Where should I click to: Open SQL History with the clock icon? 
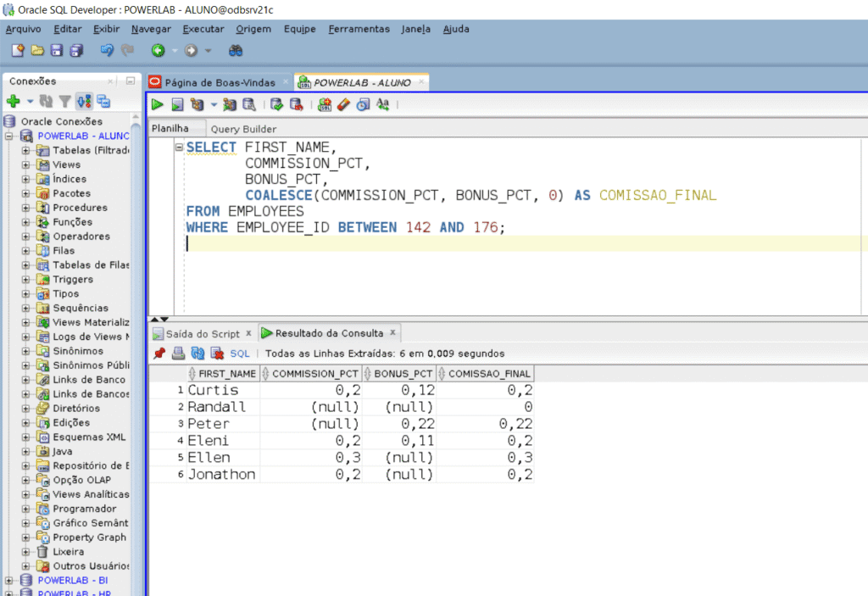363,105
